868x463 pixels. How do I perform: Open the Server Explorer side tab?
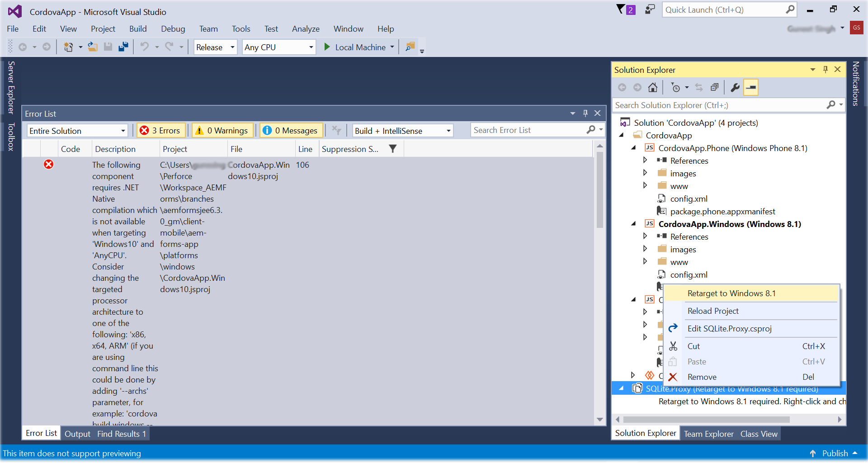click(11, 88)
